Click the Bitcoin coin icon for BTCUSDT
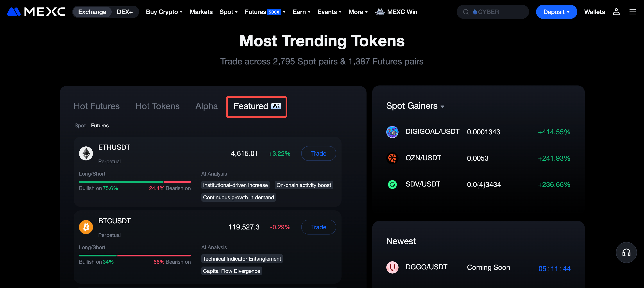This screenshot has width=644, height=288. pyautogui.click(x=86, y=227)
